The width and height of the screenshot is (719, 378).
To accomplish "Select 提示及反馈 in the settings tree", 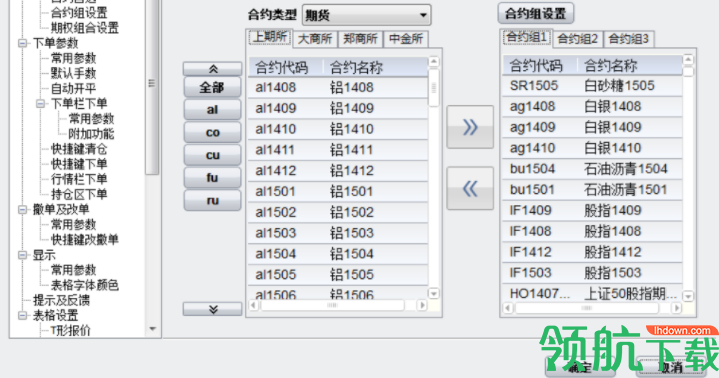I will pyautogui.click(x=61, y=300).
